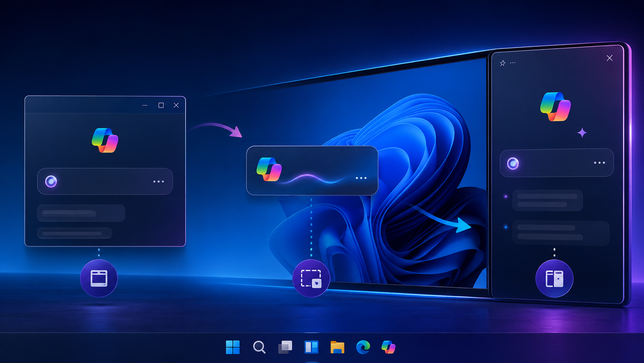Screen dimensions: 644x363
Task: Click the input field in the sidebar panel
Action: click(x=557, y=163)
